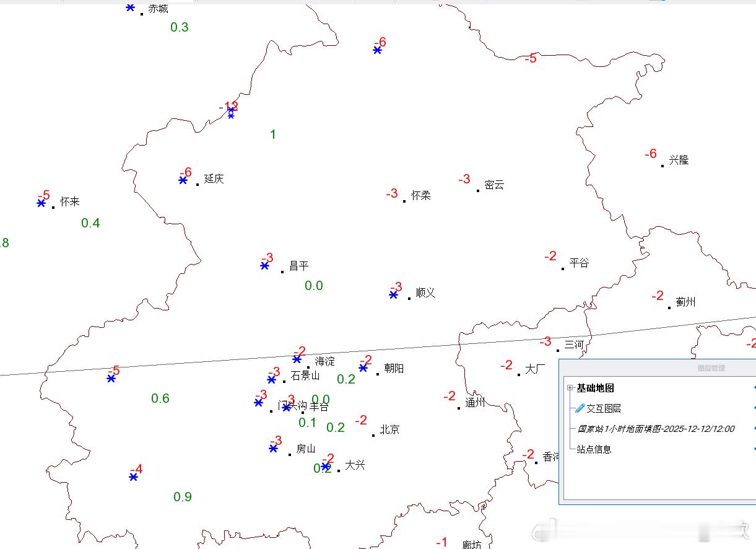Screen dimensions: 756x549
Task: Click the snow symbol under the -12 reading
Action: point(231,113)
